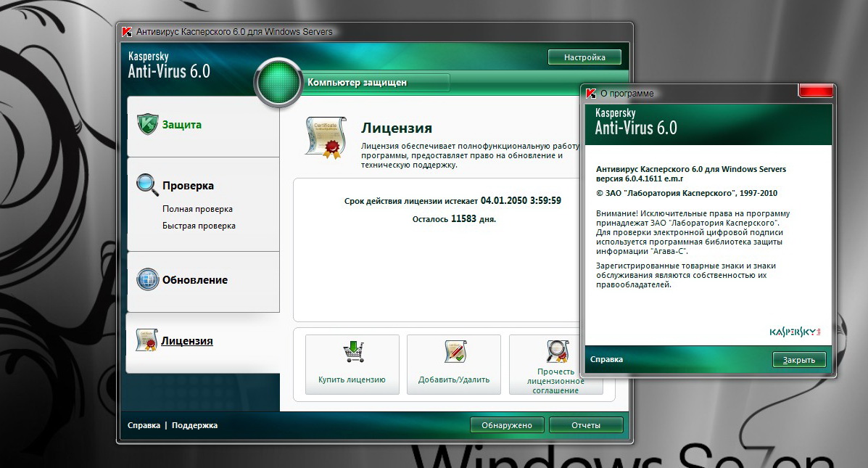The image size is (868, 468).
Task: Select Полная проверка full scan option
Action: (x=197, y=209)
